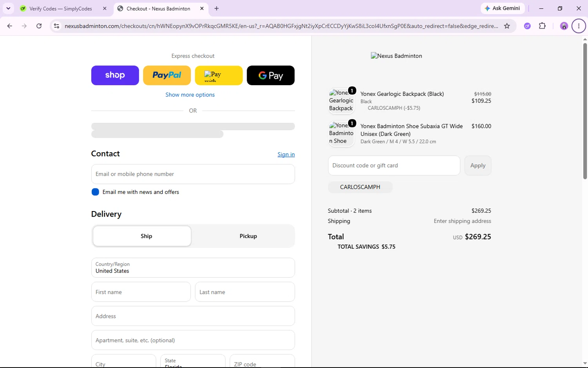Click Yonex Gearlogic Backpack (Black) title
This screenshot has height=368, width=588.
click(x=402, y=94)
